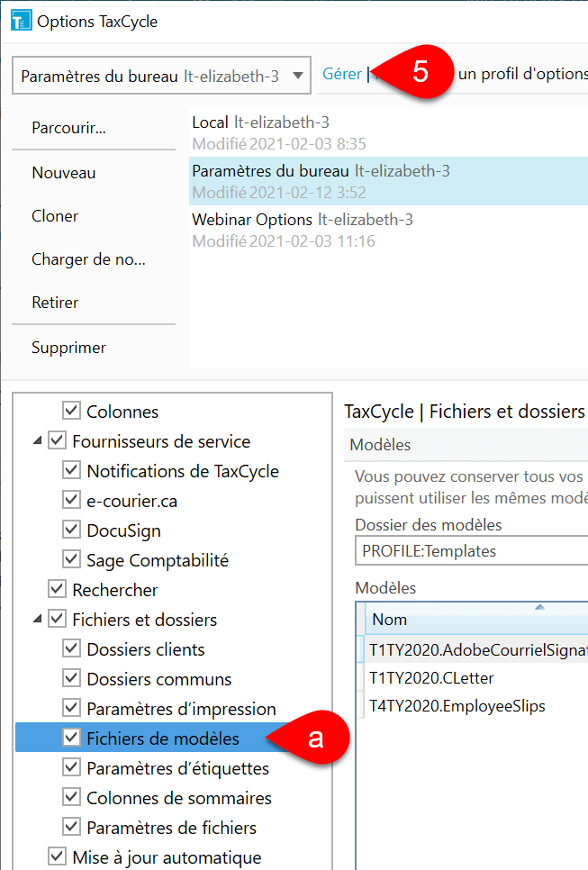The height and width of the screenshot is (870, 588).
Task: Toggle the e-courier.ca checkbox
Action: (x=71, y=500)
